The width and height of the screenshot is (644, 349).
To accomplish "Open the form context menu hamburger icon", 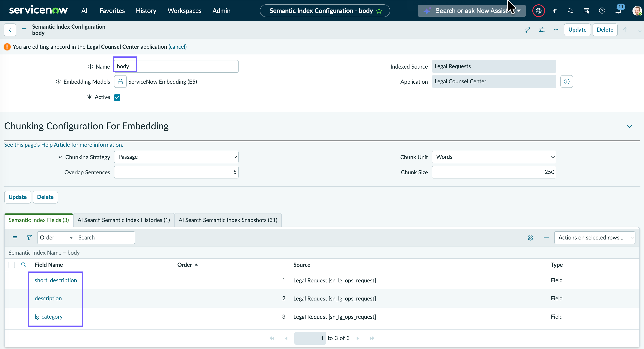I will pyautogui.click(x=24, y=30).
